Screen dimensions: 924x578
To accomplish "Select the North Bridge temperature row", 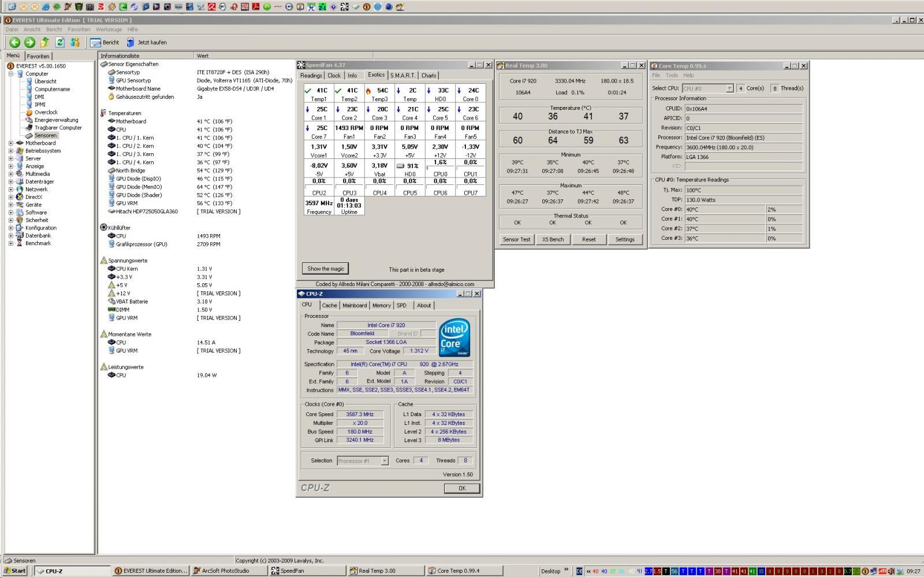I will tap(196, 171).
